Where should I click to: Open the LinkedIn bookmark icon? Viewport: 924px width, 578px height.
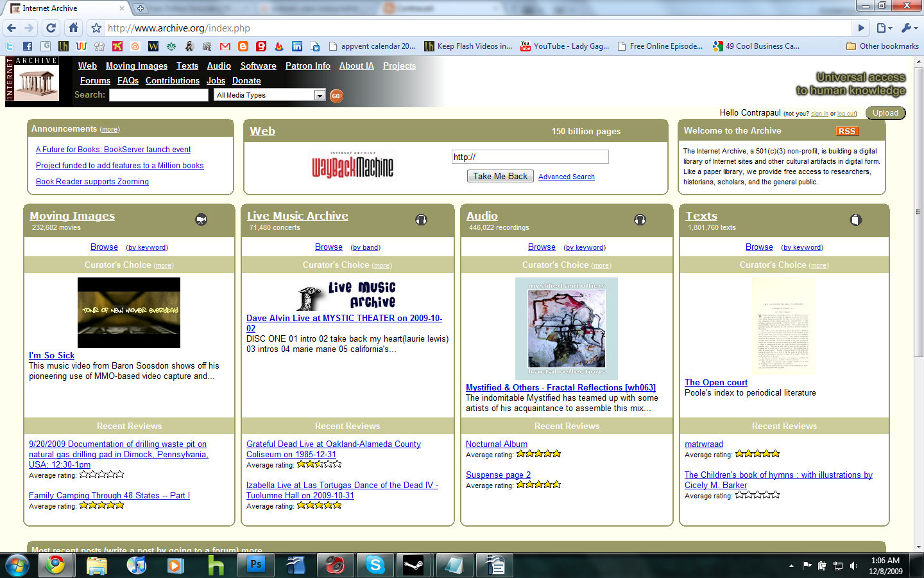[x=297, y=46]
